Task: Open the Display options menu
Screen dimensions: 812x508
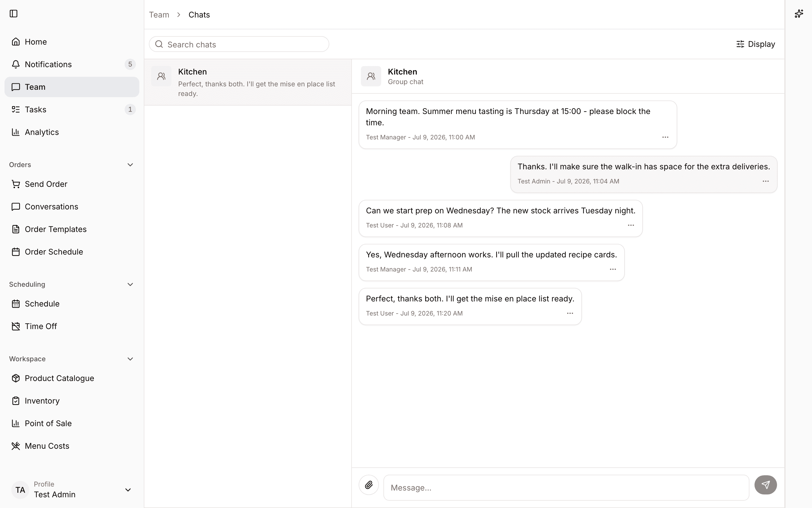Action: pos(755,44)
